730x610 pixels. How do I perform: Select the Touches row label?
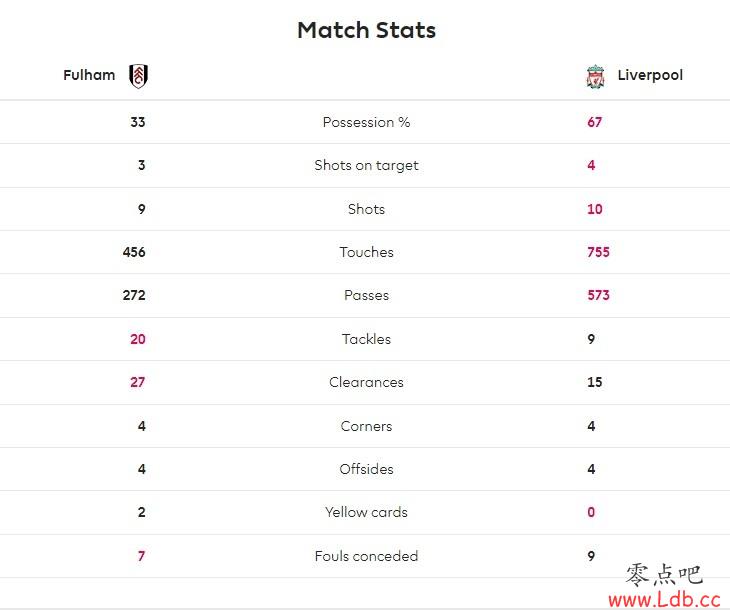[x=366, y=252]
